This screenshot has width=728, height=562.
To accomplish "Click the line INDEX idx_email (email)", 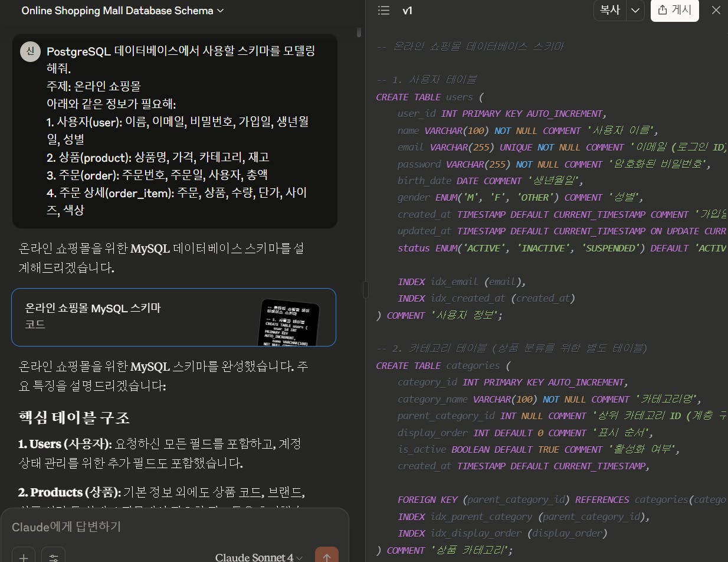I will pyautogui.click(x=461, y=282).
